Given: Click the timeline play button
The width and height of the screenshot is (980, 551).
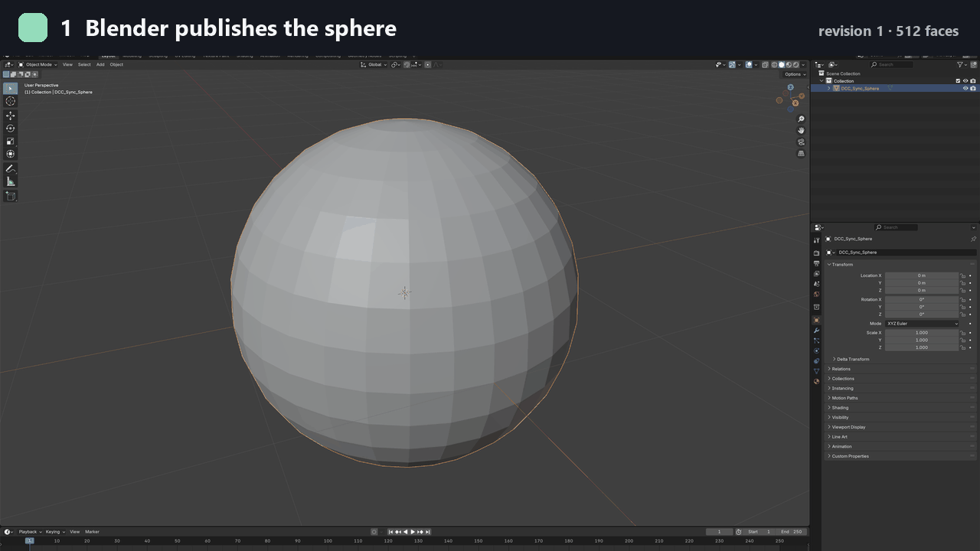Looking at the screenshot, I should point(413,532).
